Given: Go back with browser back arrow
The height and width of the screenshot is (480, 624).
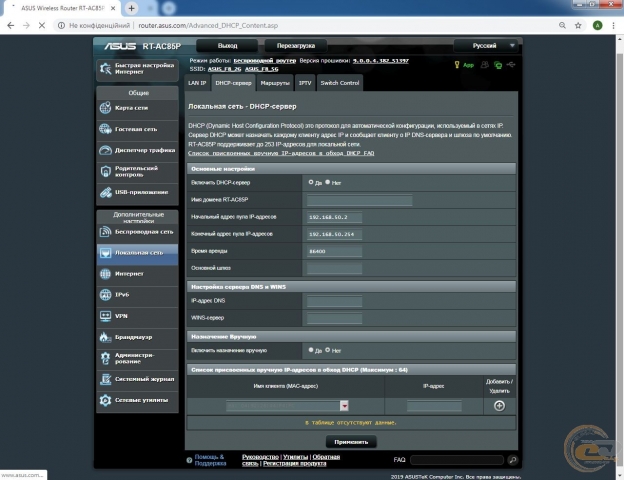Looking at the screenshot, I should (11, 25).
